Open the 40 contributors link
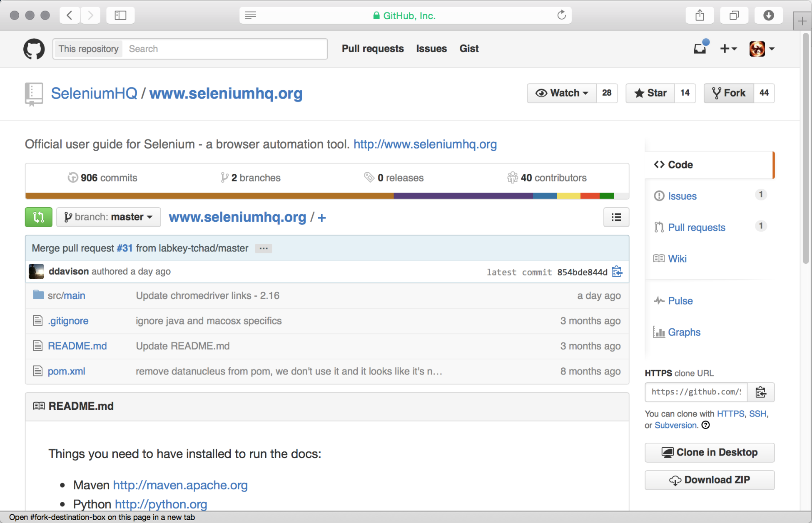Screen dimensions: 812x523 [x=547, y=178]
